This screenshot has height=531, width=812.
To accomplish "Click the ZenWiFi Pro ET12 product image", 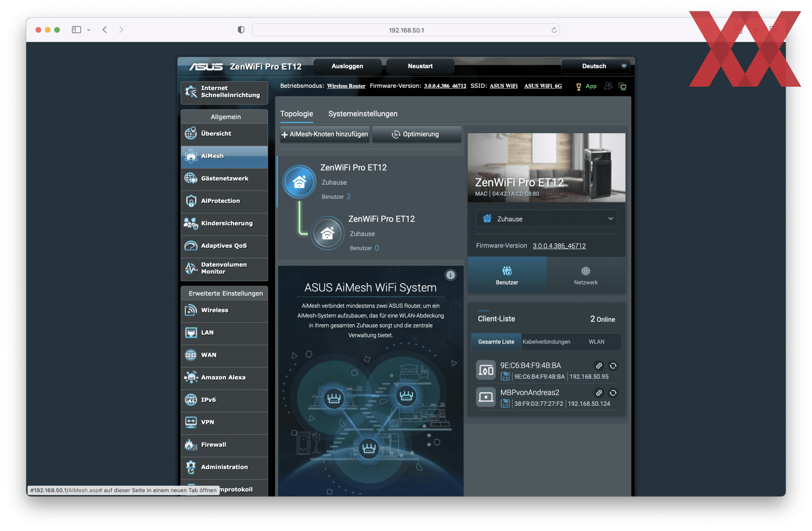I will [x=546, y=168].
